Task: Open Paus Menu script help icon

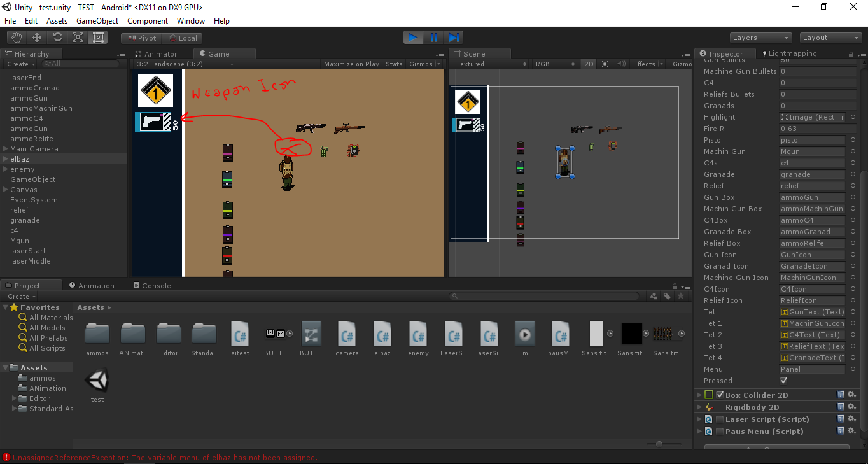Action: tap(841, 431)
